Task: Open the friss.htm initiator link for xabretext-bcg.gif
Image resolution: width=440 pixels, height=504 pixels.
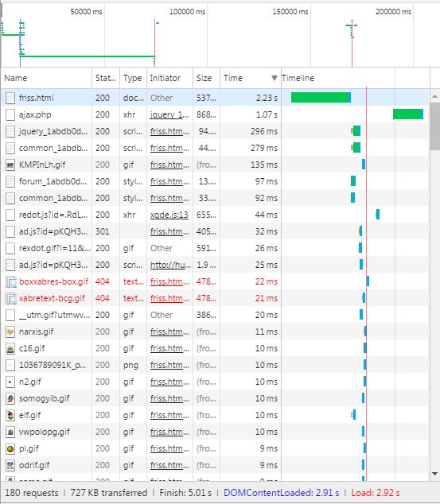Action: 169,298
